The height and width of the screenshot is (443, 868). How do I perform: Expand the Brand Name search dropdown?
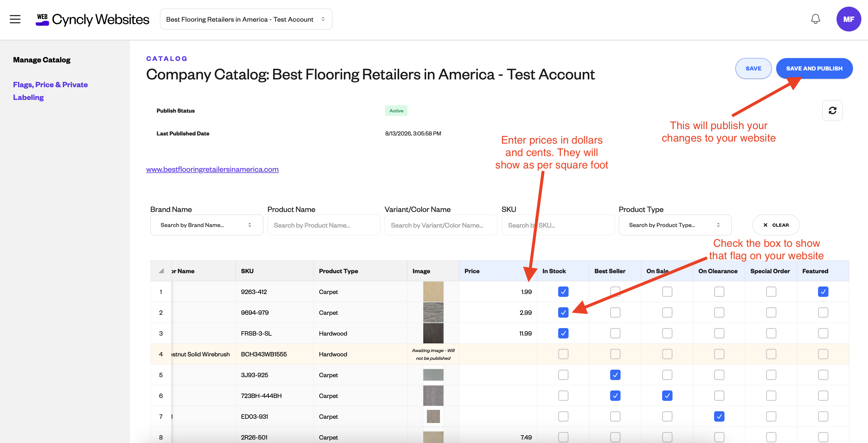[x=206, y=225]
